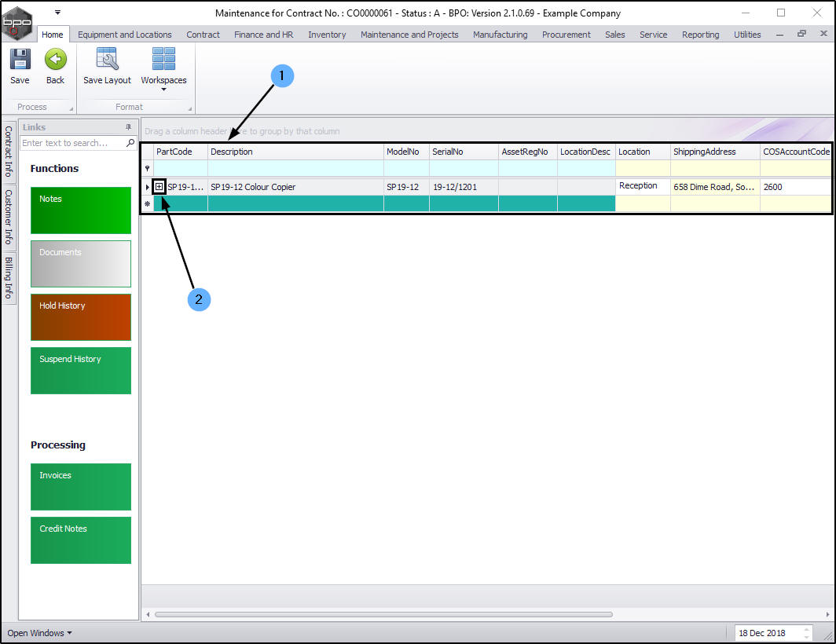Click the Location column header

pyautogui.click(x=643, y=152)
